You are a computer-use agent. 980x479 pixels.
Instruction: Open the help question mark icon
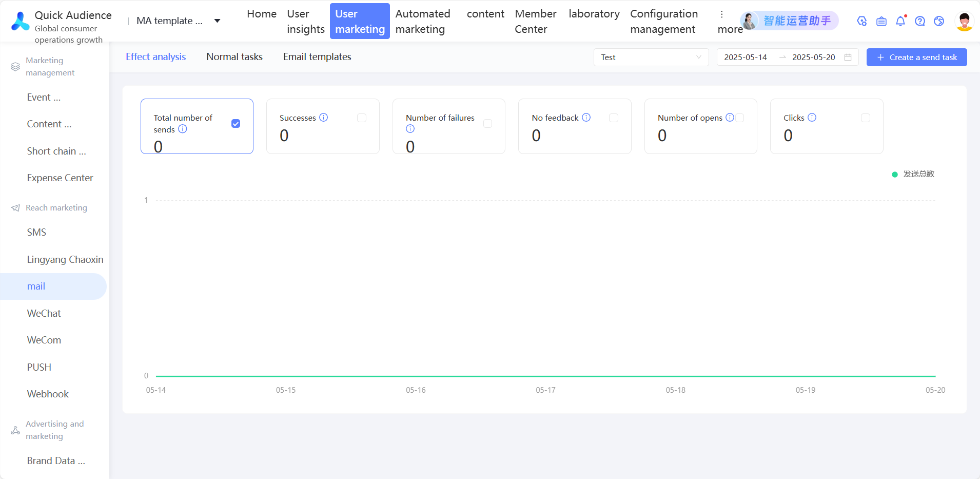tap(920, 21)
